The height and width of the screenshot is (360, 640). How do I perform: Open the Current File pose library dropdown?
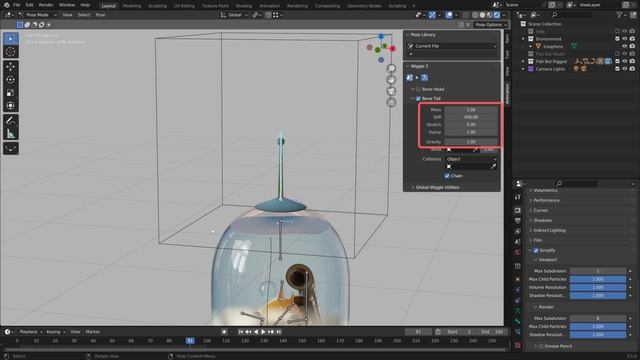(x=452, y=46)
